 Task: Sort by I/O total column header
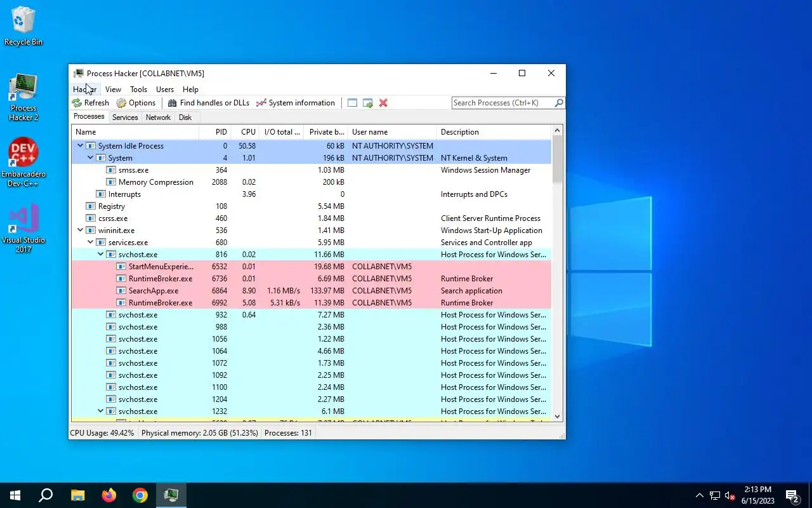point(282,132)
